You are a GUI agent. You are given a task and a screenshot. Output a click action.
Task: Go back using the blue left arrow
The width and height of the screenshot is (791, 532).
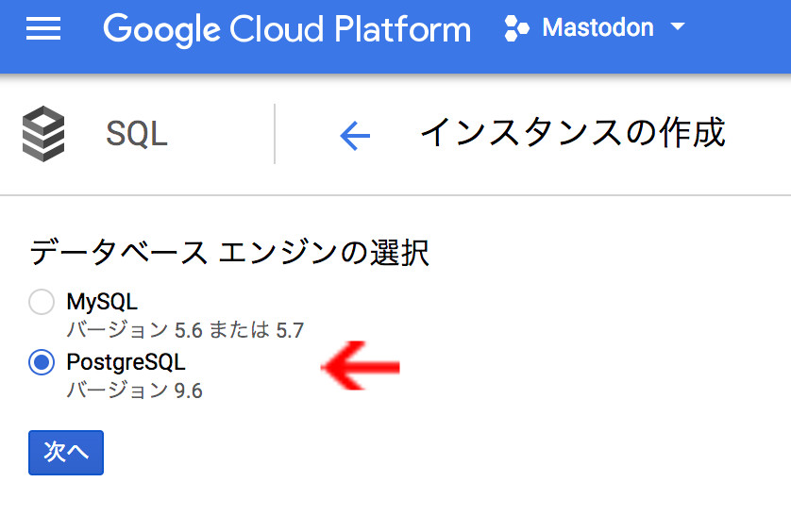click(355, 136)
